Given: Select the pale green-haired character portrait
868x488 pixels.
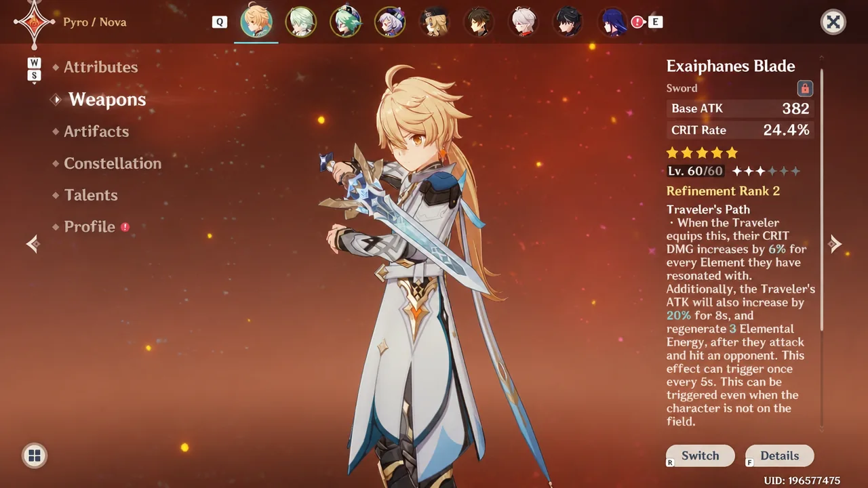Looking at the screenshot, I should tap(300, 22).
